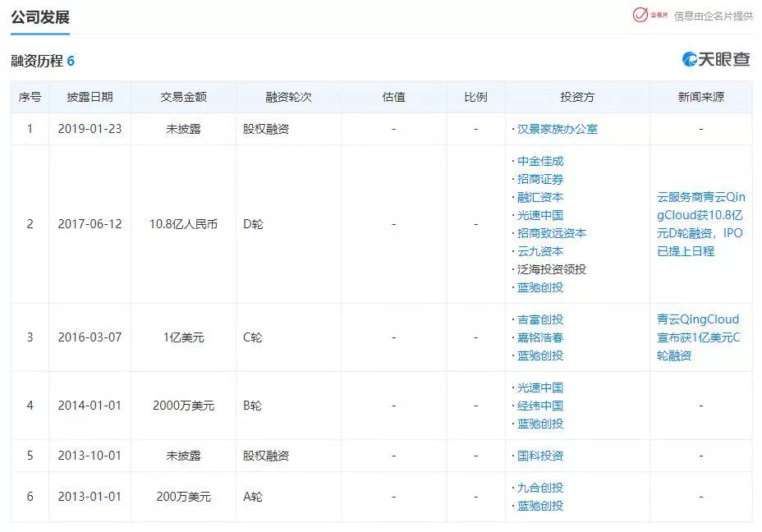Viewport: 762px width, 532px height.
Task: Open investor 中金佳成 link
Action: [540, 161]
